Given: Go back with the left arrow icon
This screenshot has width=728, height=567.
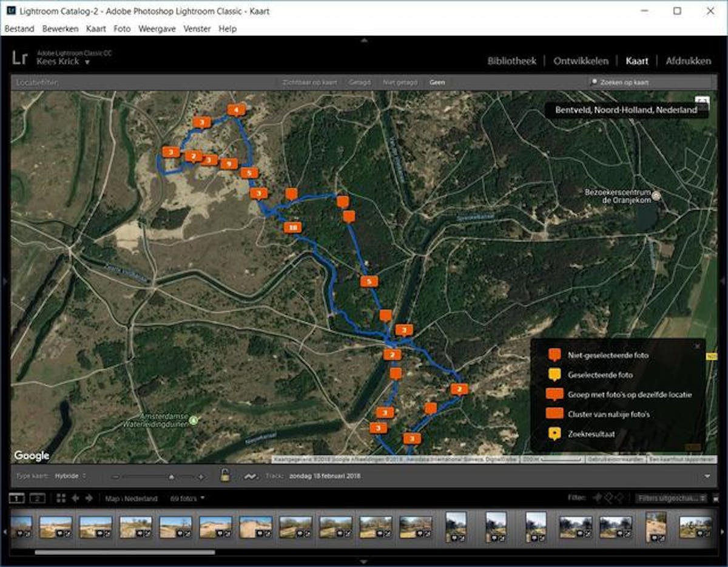Looking at the screenshot, I should [x=76, y=498].
